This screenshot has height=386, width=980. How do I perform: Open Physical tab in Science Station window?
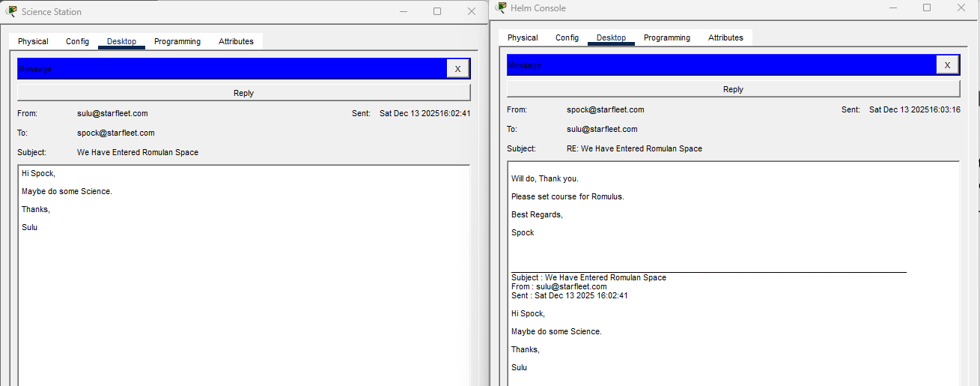coord(33,41)
